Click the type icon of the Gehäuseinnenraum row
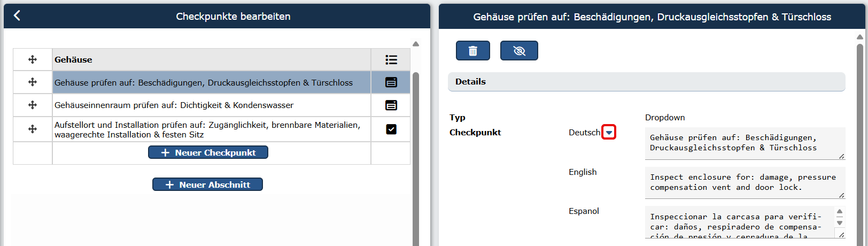This screenshot has height=246, width=868. point(391,105)
